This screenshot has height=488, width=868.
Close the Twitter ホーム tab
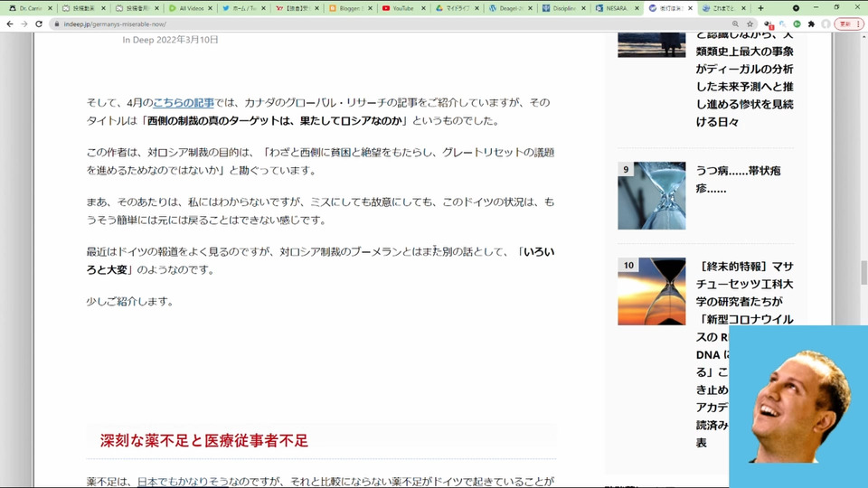pos(263,8)
